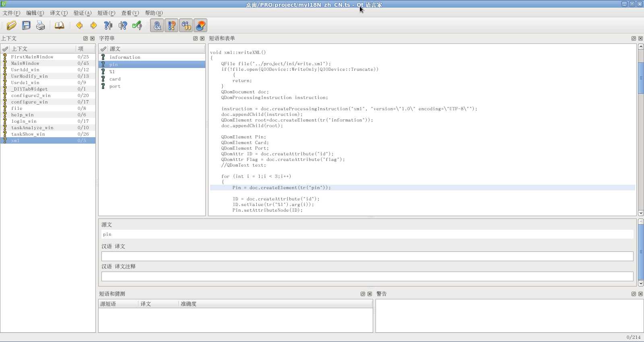
Task: Select the FirstMainWindow context
Action: click(48, 57)
